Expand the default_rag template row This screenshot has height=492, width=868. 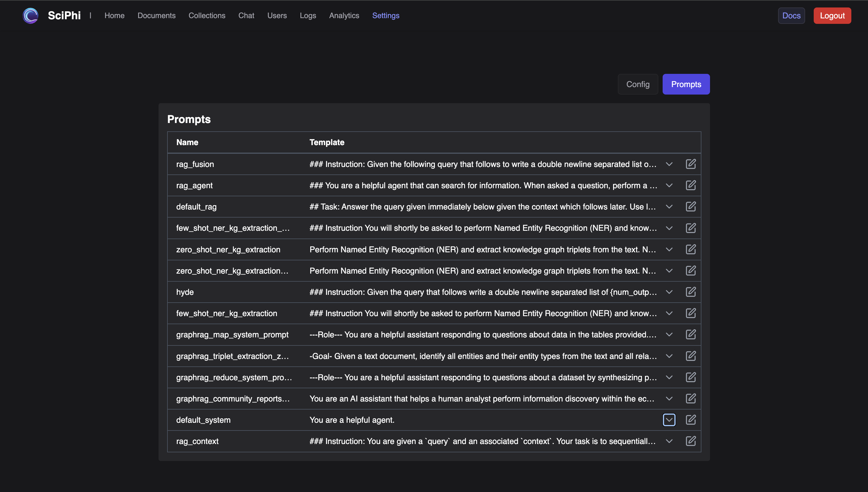(669, 206)
